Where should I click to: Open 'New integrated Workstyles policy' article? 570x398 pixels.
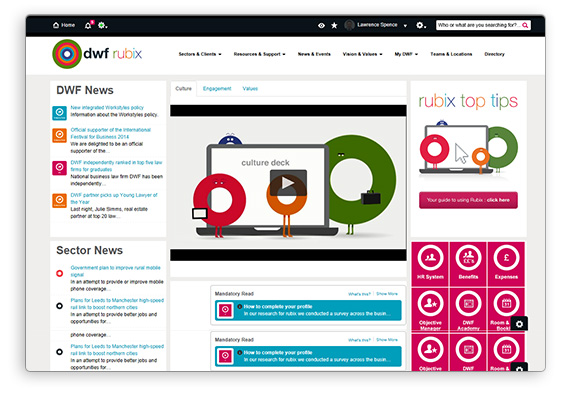(107, 108)
